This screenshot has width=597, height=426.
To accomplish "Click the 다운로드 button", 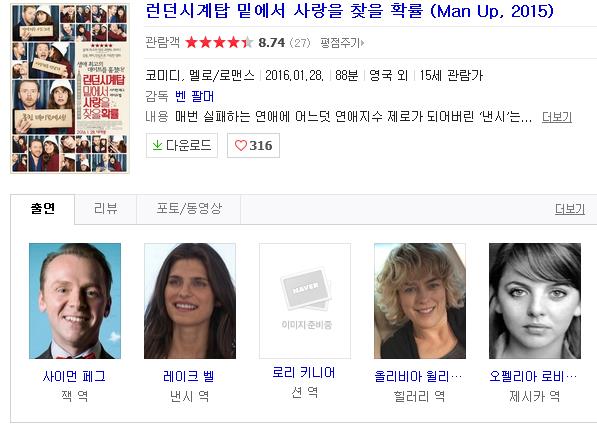I will [182, 145].
